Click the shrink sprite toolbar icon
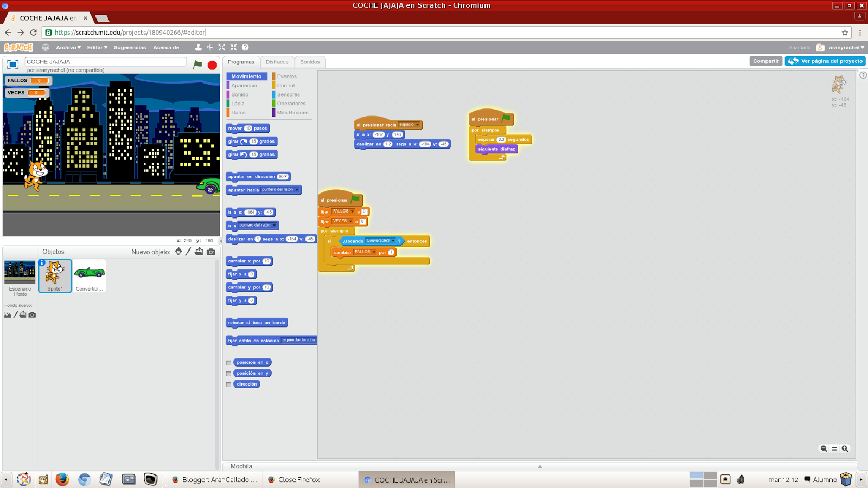Viewport: 868px width, 488px height. click(233, 48)
